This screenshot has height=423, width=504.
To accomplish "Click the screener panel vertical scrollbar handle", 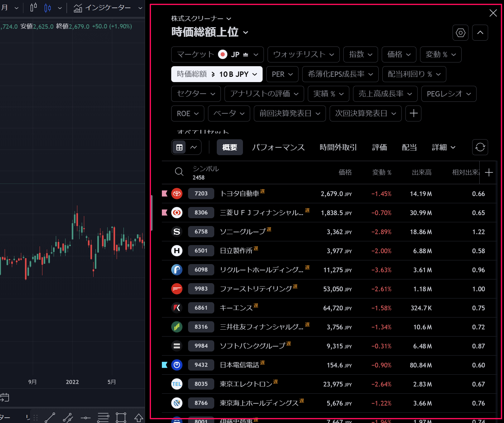I will [152, 213].
